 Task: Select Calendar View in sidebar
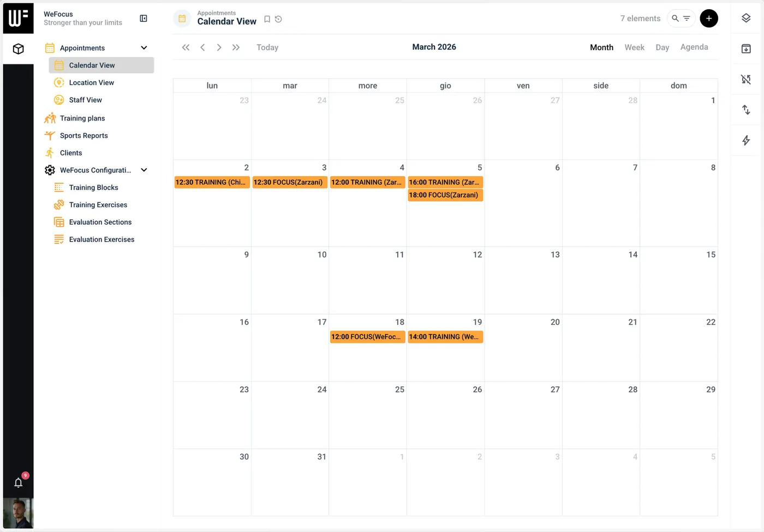pyautogui.click(x=102, y=65)
